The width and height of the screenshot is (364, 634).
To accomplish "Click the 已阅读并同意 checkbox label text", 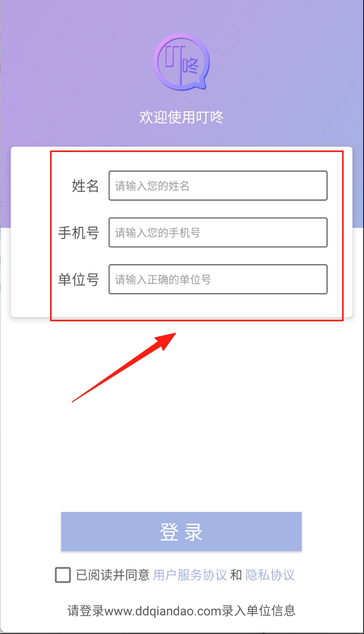I will point(113,575).
